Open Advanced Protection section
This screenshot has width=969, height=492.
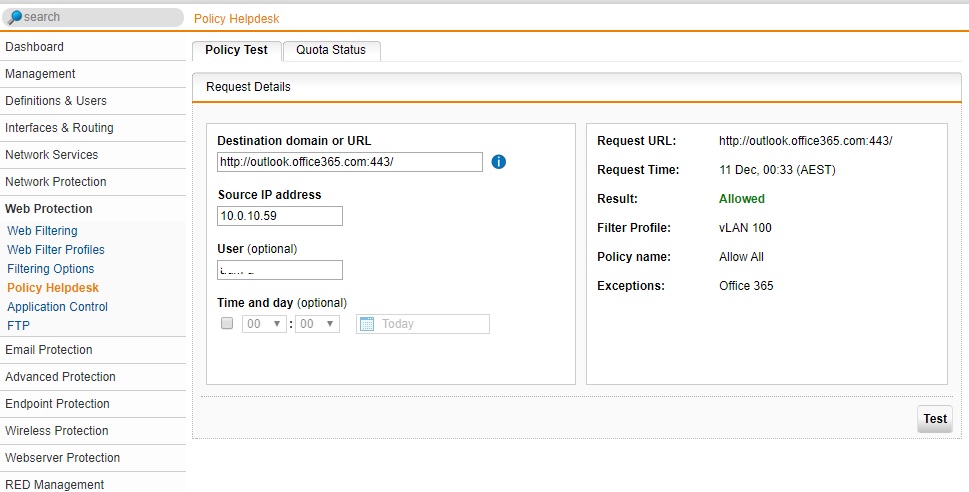pos(93,377)
